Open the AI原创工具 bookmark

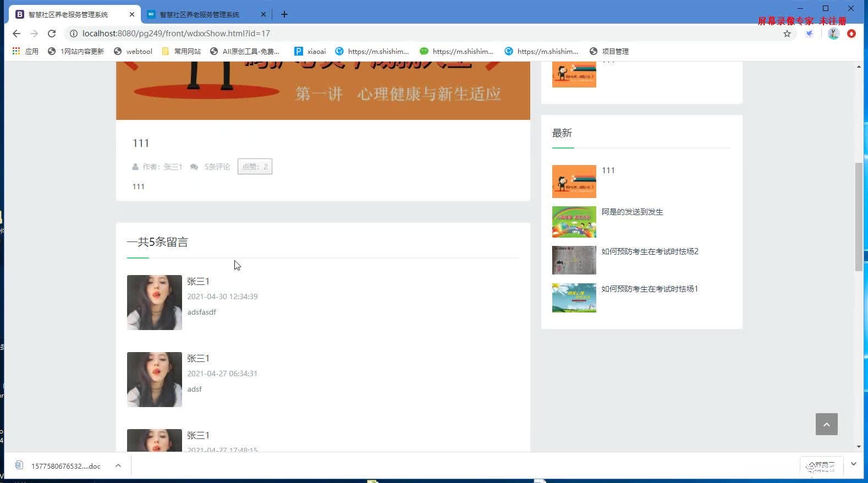[245, 51]
